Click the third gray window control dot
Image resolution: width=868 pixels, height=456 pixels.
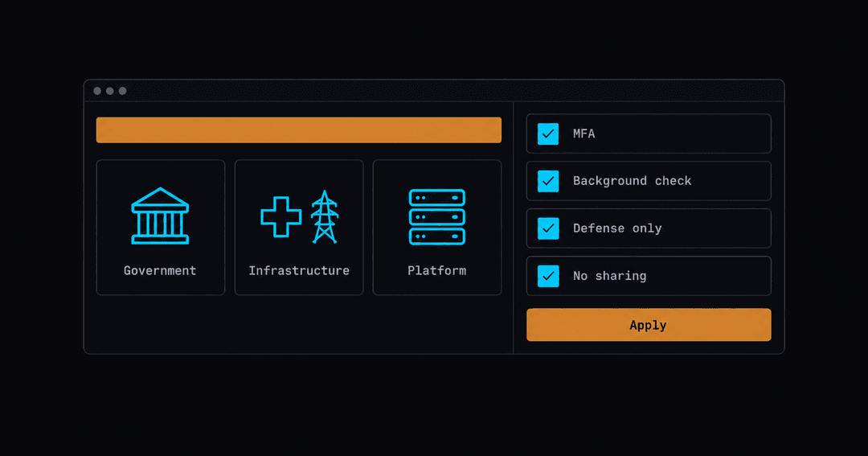(123, 91)
